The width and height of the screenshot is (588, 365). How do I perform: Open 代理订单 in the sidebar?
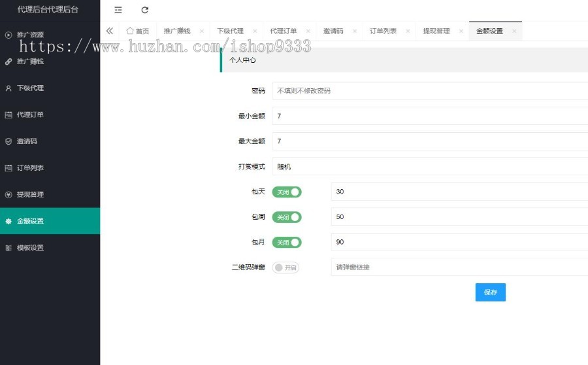[50, 115]
